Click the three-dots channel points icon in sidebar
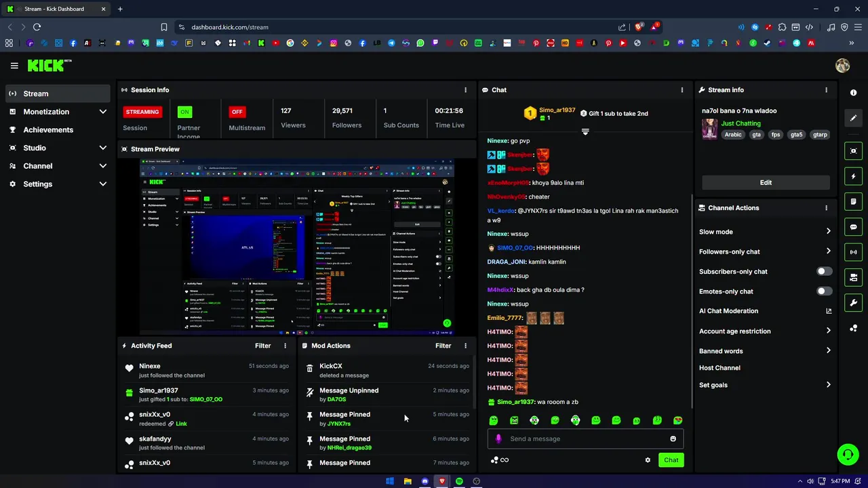 853,329
